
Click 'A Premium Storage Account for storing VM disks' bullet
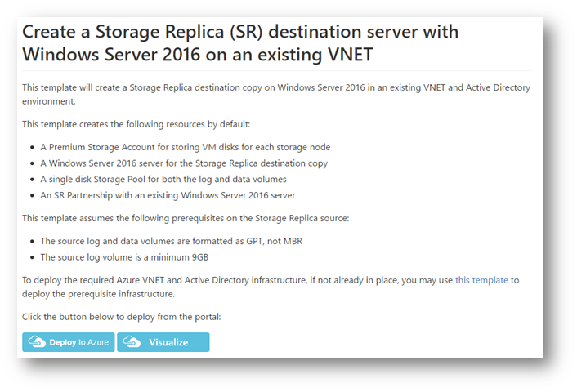[186, 147]
